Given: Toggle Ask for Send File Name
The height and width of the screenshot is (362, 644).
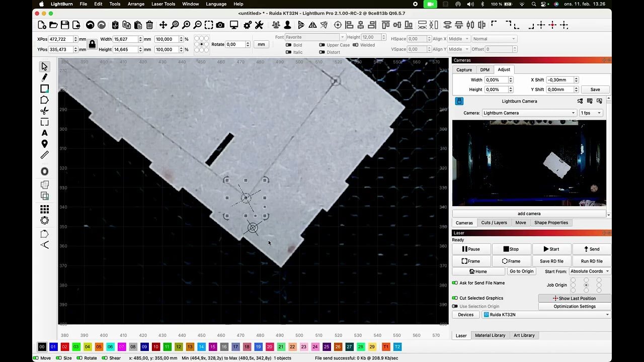Looking at the screenshot, I should pos(455,283).
